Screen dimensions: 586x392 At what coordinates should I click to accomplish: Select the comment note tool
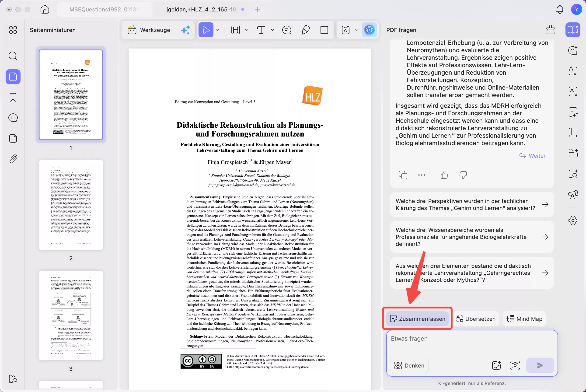point(287,30)
